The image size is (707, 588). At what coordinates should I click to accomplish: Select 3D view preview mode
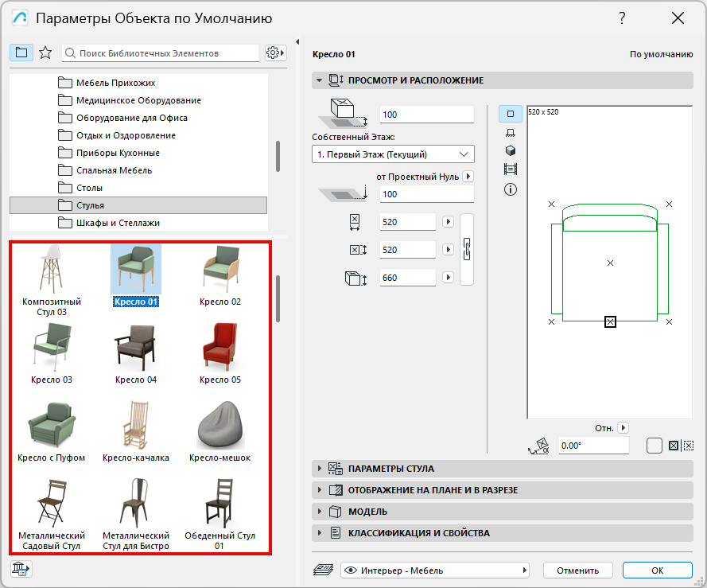511,150
